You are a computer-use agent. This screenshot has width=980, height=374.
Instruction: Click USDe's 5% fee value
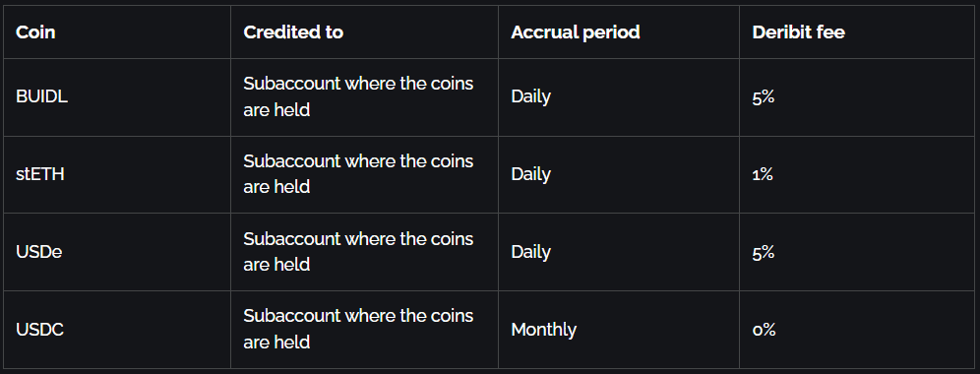(764, 251)
